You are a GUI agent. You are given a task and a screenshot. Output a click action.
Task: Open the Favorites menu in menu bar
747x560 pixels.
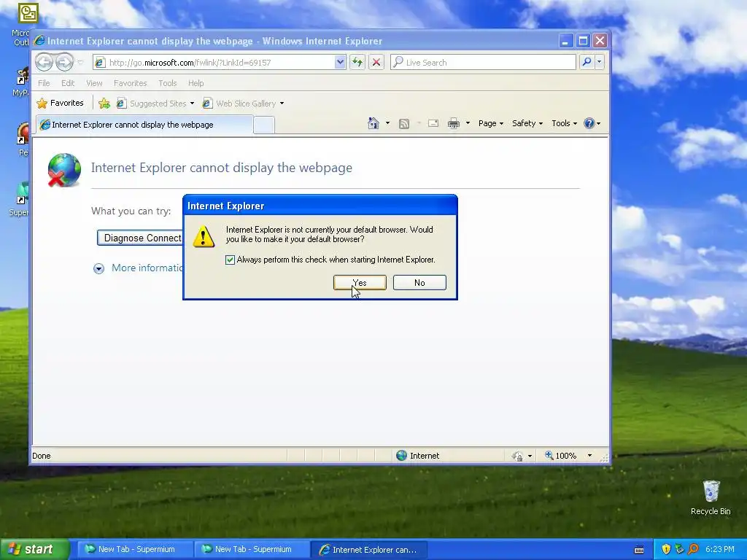point(130,83)
